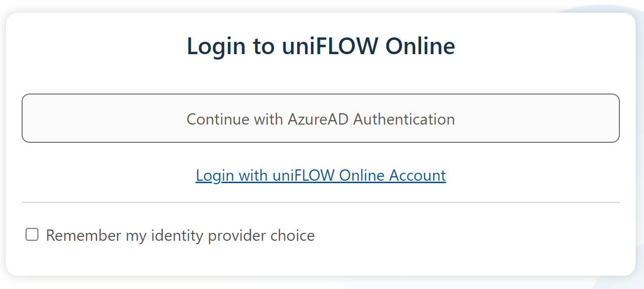Click the horizontal divider line above the checkbox
Image resolution: width=644 pixels, height=289 pixels.
pos(320,202)
